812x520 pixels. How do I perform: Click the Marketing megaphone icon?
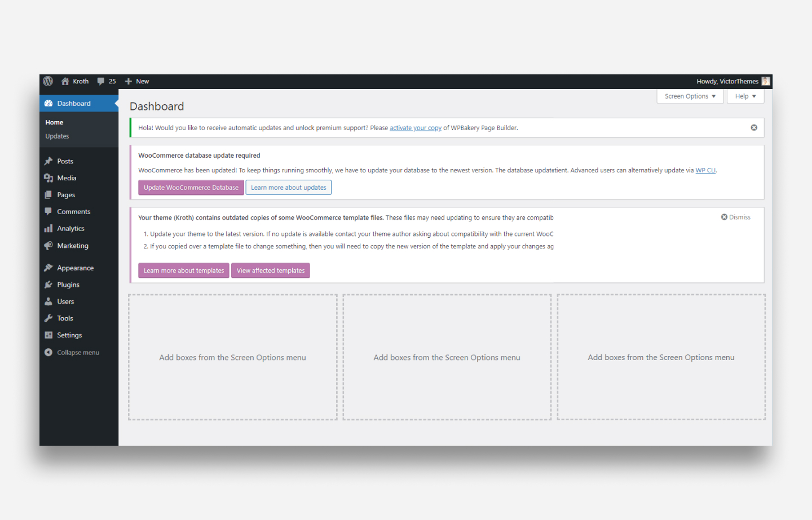(48, 245)
